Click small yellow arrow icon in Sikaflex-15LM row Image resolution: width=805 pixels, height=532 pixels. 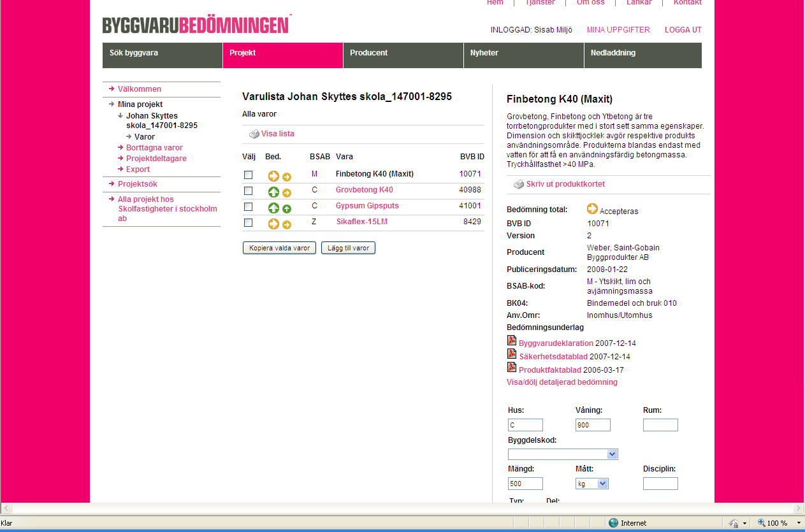tap(287, 224)
